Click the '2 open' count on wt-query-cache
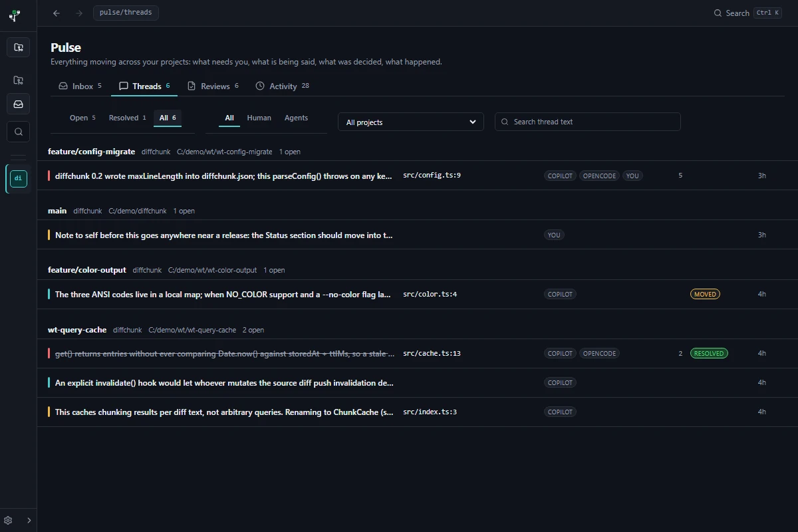Image resolution: width=798 pixels, height=532 pixels. coord(253,330)
